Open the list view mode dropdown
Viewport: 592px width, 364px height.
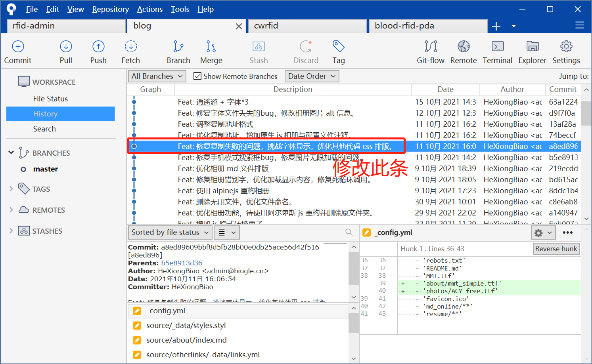227,233
